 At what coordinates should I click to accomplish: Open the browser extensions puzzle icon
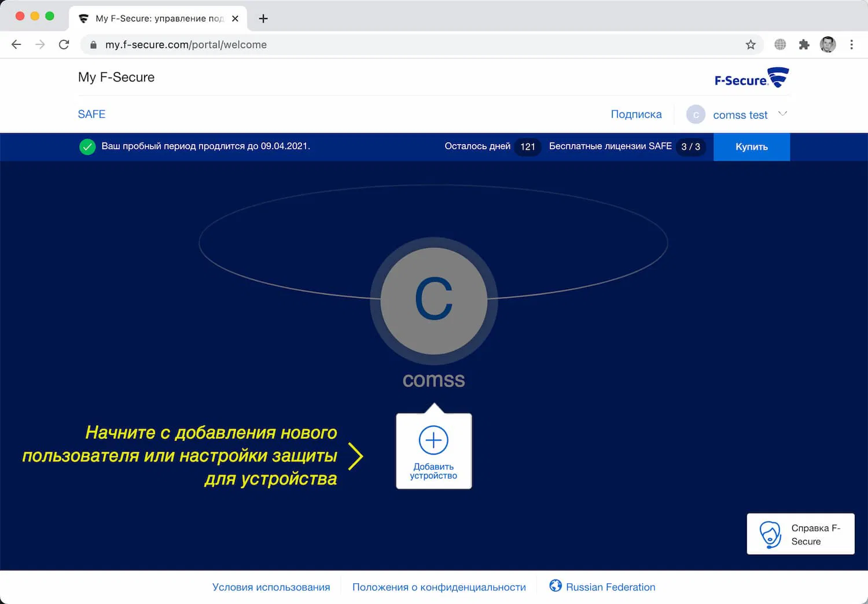[x=804, y=44]
